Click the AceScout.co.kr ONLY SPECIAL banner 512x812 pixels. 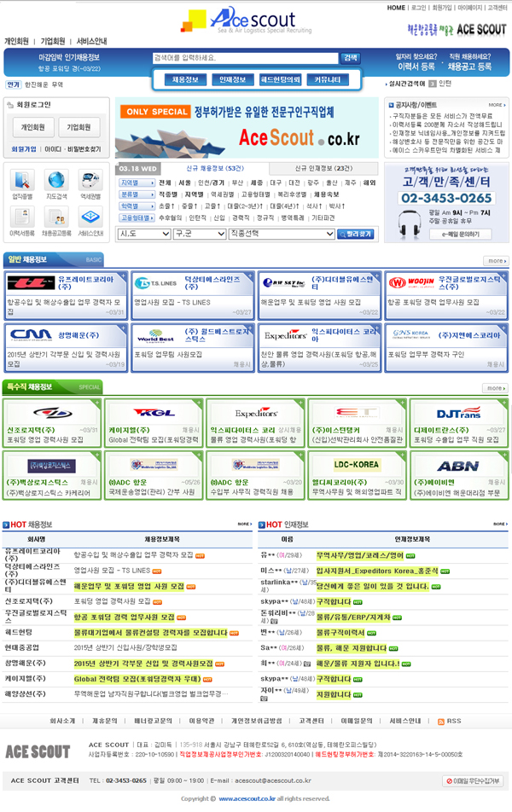[x=247, y=127]
